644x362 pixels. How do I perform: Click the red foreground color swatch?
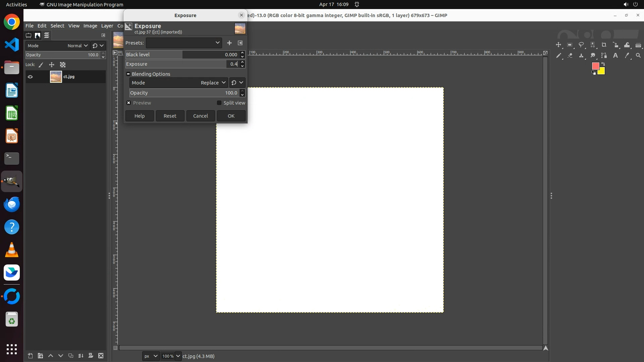(595, 66)
